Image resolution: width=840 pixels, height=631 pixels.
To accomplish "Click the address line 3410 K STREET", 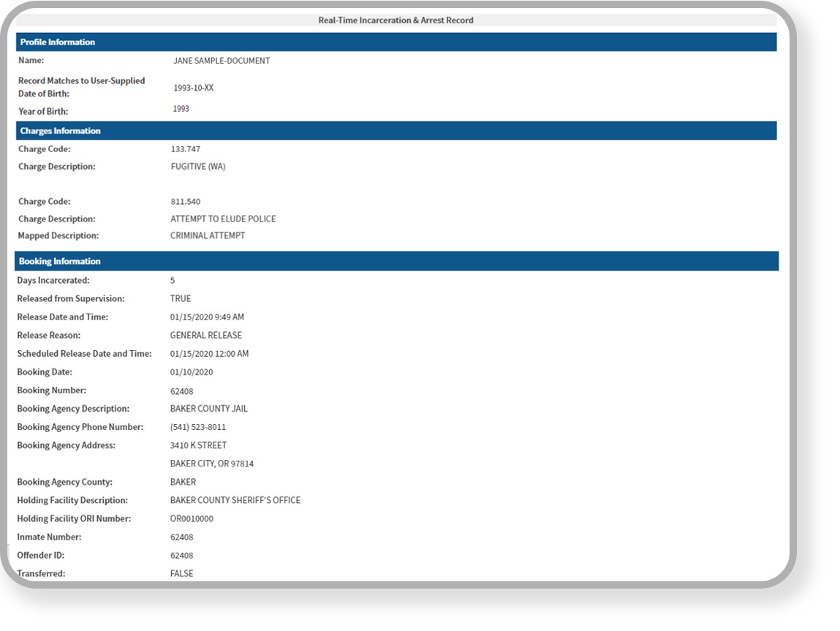I will 198,446.
